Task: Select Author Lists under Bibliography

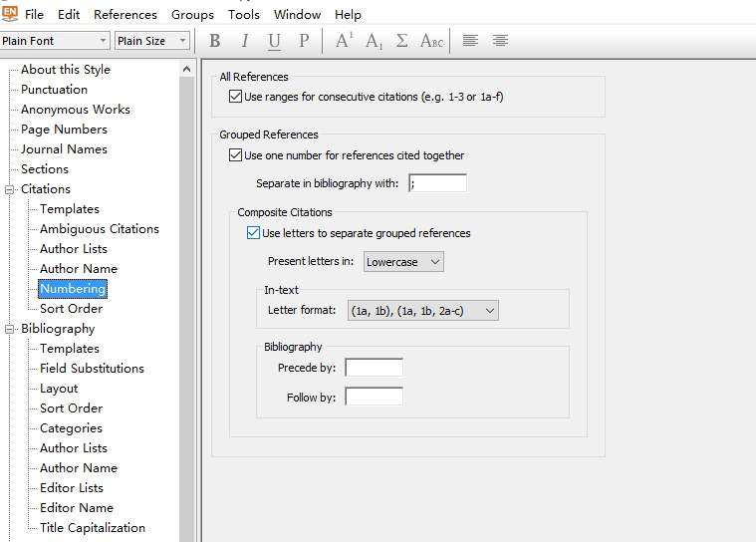Action: tap(74, 448)
